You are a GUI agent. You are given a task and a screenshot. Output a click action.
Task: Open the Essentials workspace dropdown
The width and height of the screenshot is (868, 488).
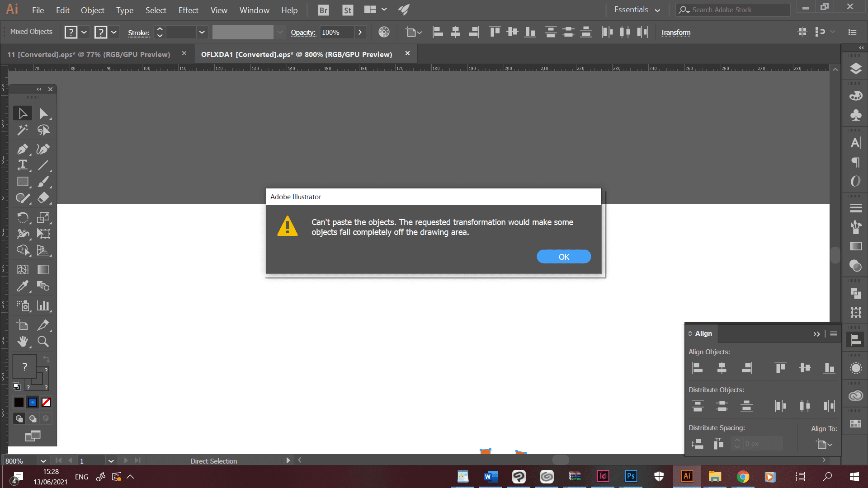(637, 10)
